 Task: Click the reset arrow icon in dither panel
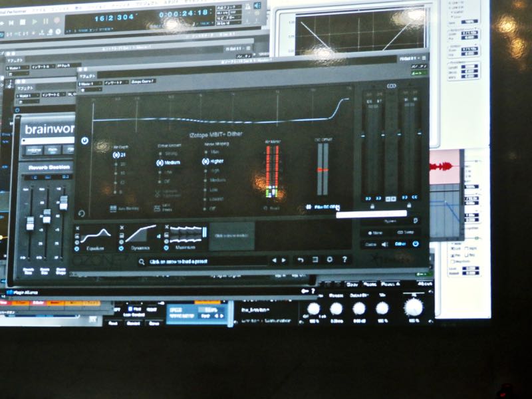[81, 213]
